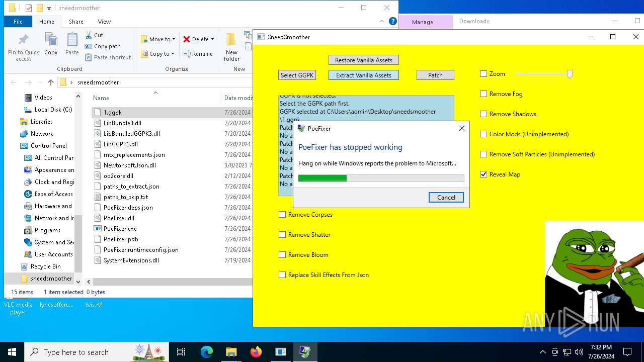Open the Delete dropdown arrow
Screen dimensions: 644x362
(212, 39)
